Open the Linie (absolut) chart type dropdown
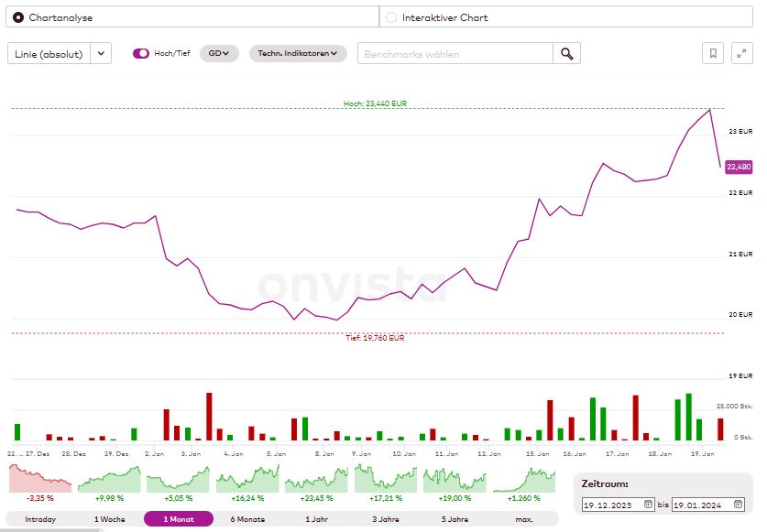 (100, 54)
